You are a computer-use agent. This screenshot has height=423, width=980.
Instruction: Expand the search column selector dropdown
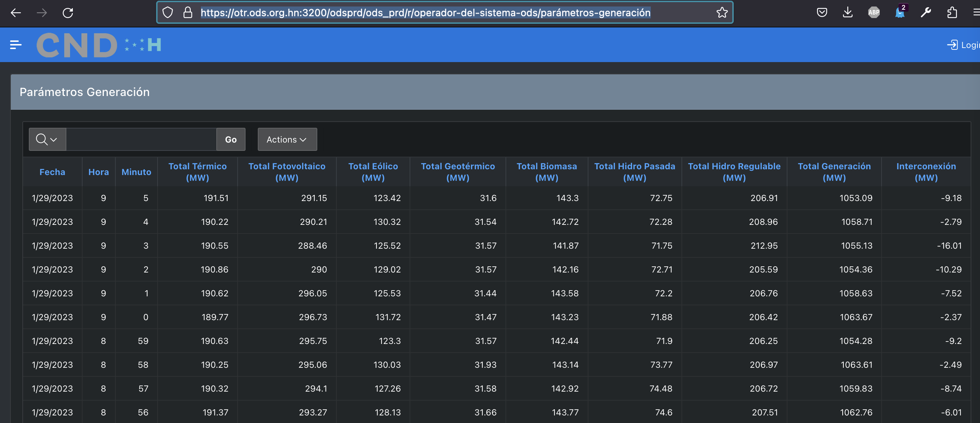(47, 139)
